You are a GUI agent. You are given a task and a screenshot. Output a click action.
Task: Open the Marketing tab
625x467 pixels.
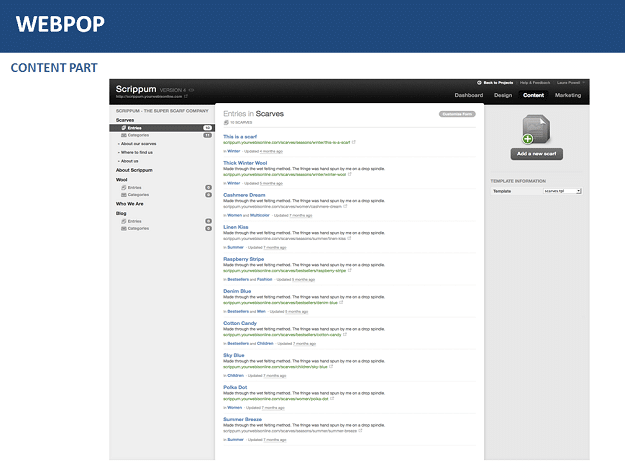568,95
